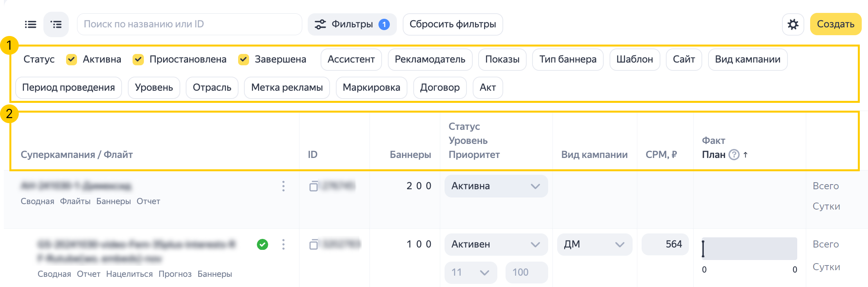
Task: Copy the supercampaign ID with copy icon
Action: [x=313, y=186]
